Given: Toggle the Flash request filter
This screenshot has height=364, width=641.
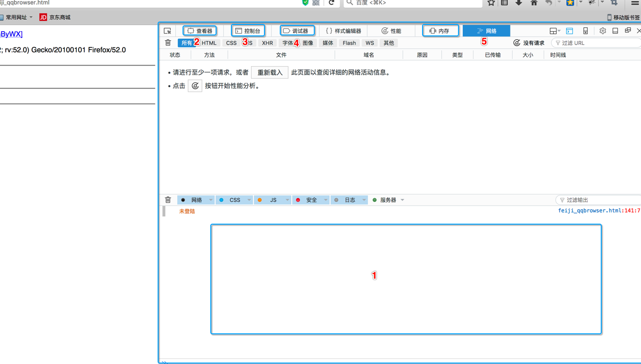Looking at the screenshot, I should (x=349, y=43).
